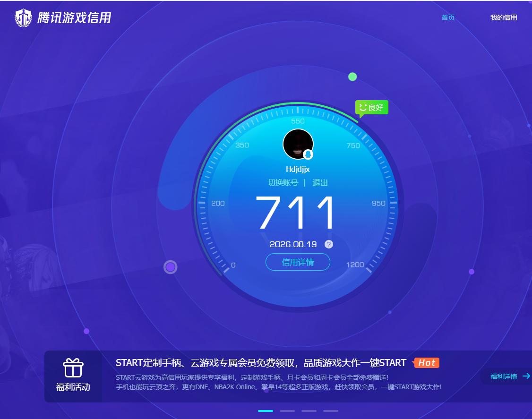Open 福利详情 benefits details link
Viewport: 532px width, 419px height.
pyautogui.click(x=504, y=376)
